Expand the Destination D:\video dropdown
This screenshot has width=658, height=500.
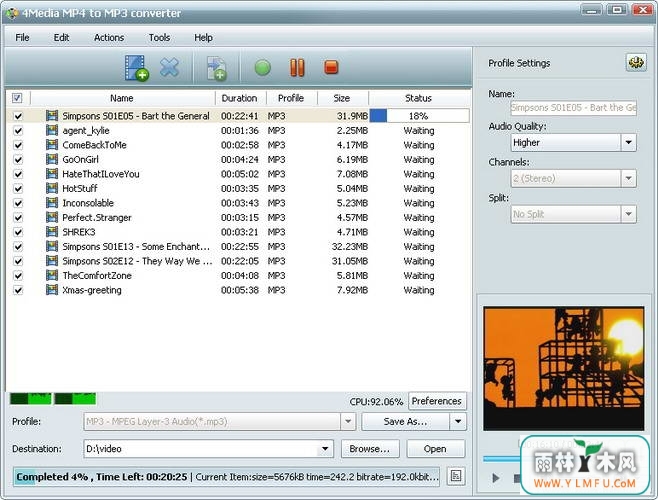point(325,449)
